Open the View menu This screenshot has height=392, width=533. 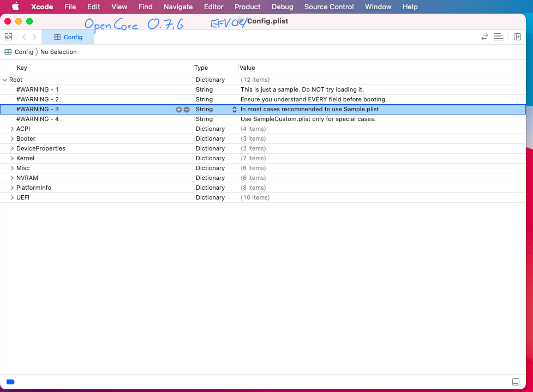pos(119,7)
